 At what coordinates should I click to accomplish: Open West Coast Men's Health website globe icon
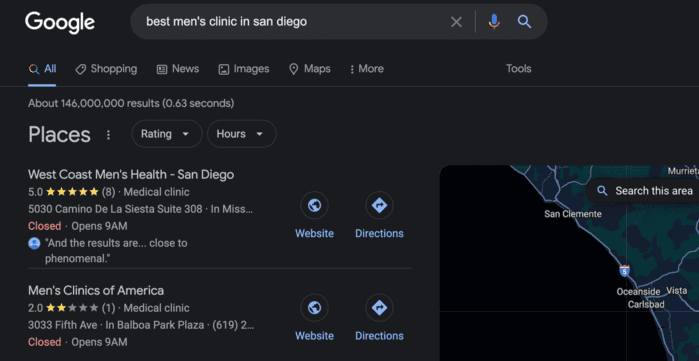314,205
